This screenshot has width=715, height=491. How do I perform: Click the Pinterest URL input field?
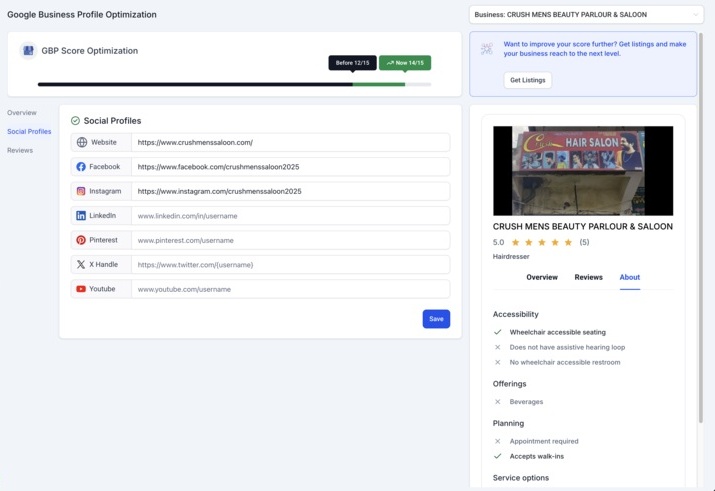tap(290, 240)
